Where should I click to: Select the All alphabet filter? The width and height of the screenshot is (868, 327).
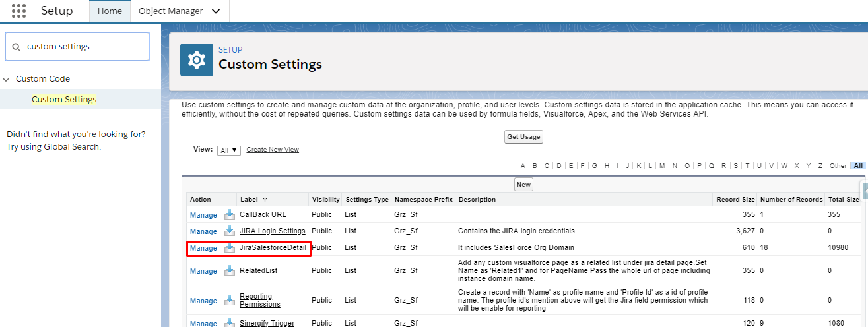pyautogui.click(x=858, y=166)
